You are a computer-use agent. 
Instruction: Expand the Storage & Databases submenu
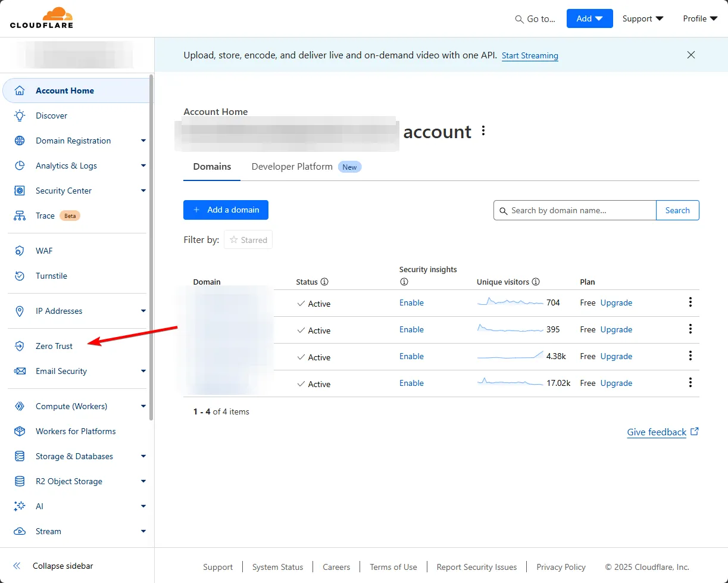pyautogui.click(x=143, y=456)
